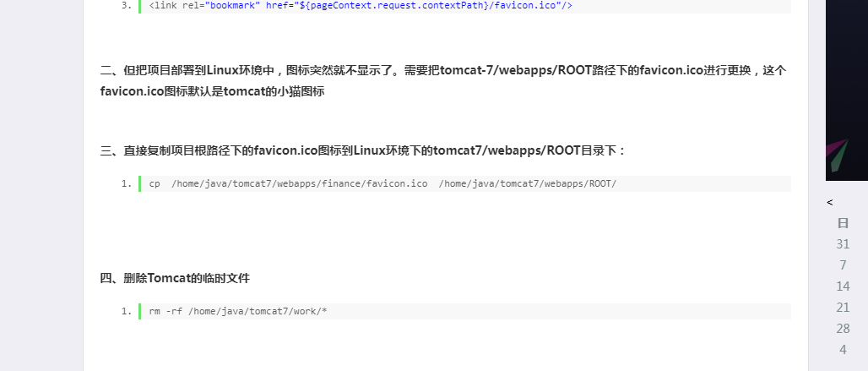Click the dark sidebar banner image
Image resolution: width=868 pixels, height=371 pixels.
click(x=847, y=90)
